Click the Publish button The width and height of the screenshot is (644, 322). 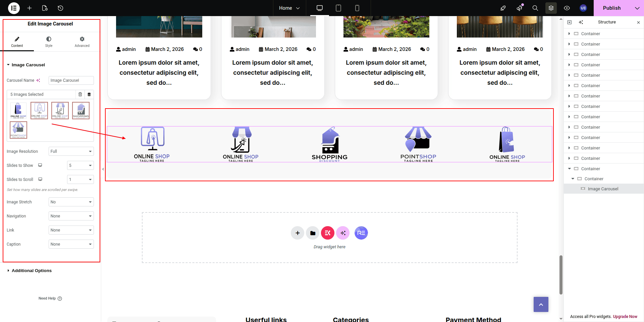(x=611, y=8)
